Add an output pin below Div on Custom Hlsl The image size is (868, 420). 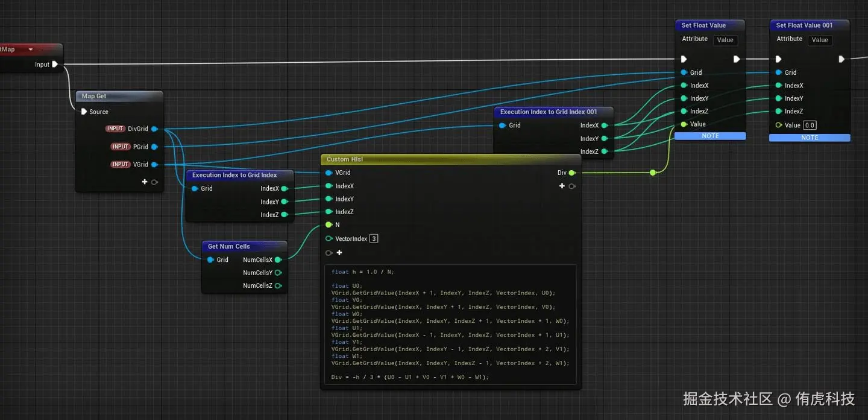tap(562, 186)
